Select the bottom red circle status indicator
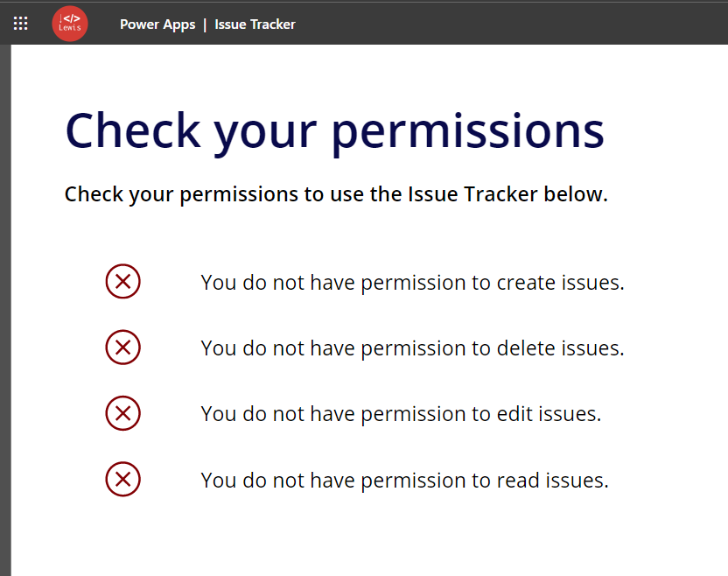The height and width of the screenshot is (576, 728). tap(122, 479)
